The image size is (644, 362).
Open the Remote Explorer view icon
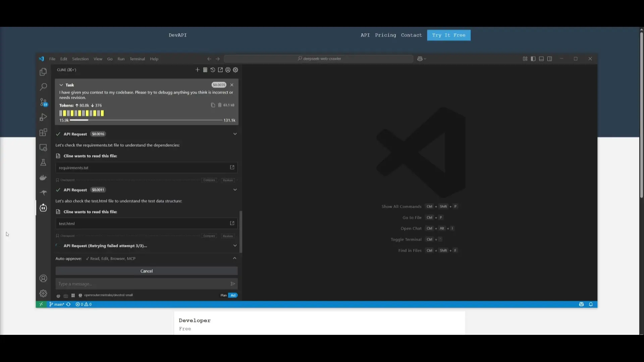[43, 147]
